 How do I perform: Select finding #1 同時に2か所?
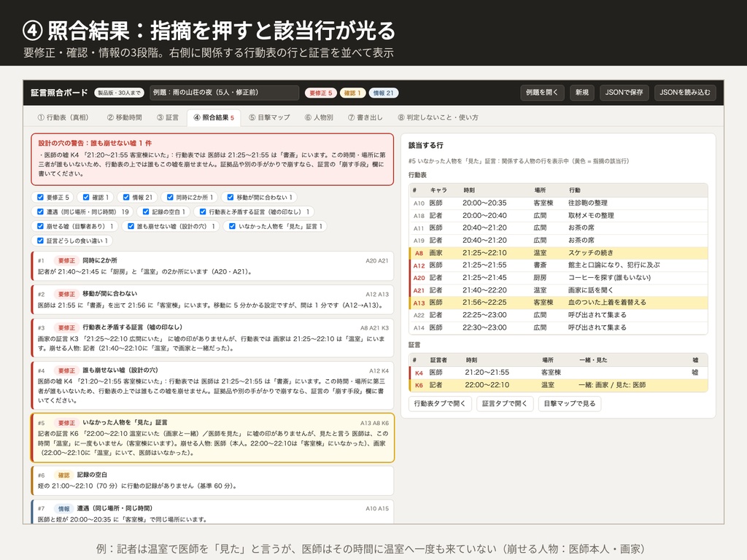tap(212, 266)
